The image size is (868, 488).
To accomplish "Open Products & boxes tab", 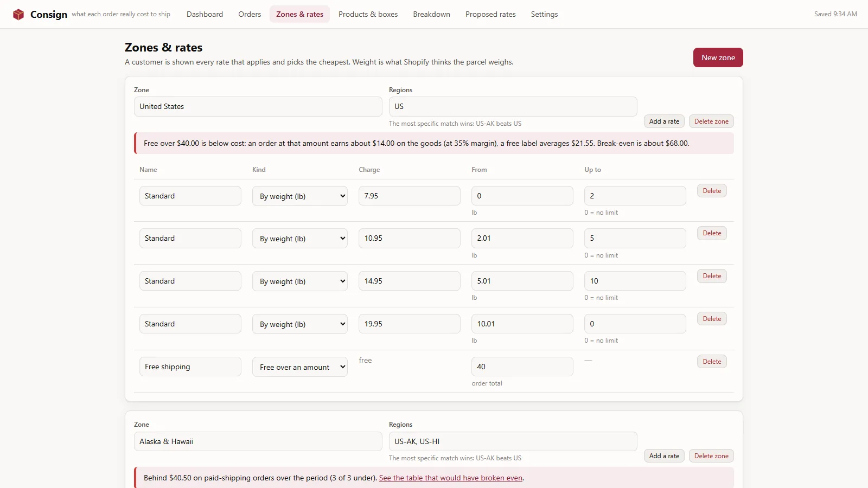I will (368, 14).
